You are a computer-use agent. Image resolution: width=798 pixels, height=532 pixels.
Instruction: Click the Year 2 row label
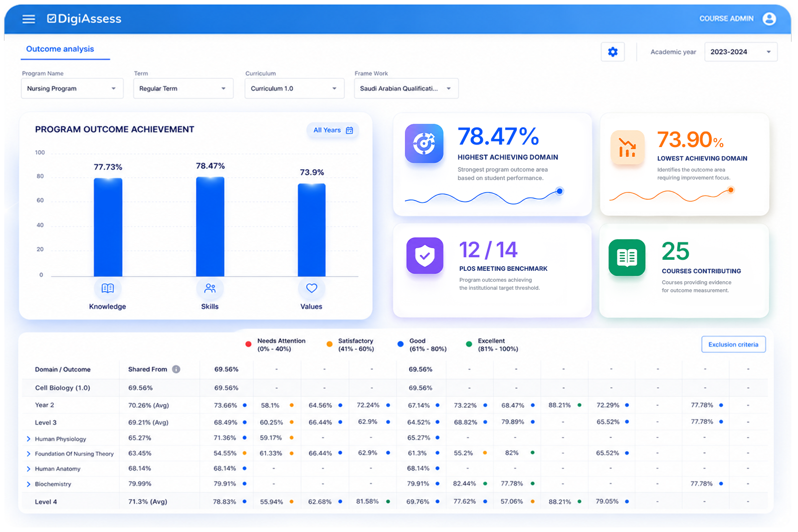coord(44,405)
